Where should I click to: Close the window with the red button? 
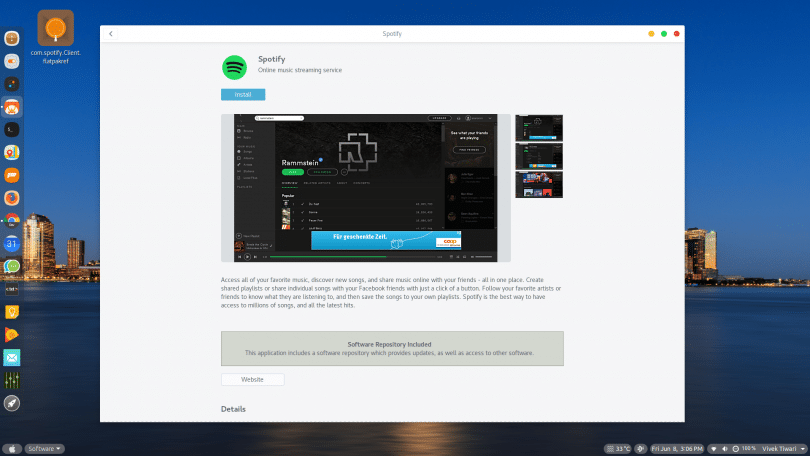click(677, 34)
